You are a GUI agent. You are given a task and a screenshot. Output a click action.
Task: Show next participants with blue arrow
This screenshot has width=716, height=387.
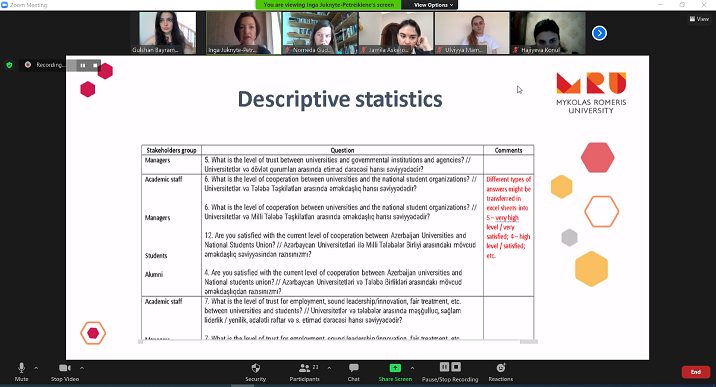(x=599, y=33)
